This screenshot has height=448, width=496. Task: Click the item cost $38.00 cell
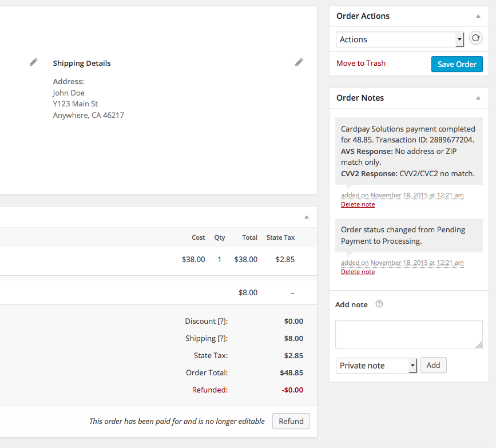pos(193,259)
